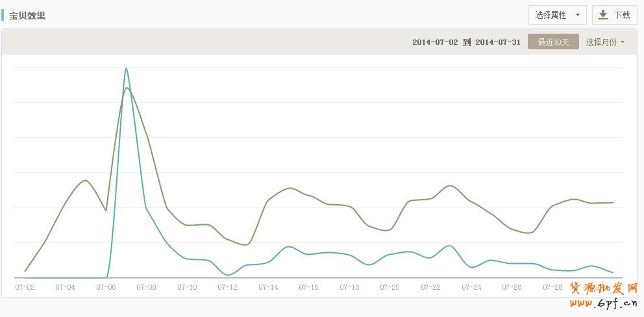This screenshot has width=644, height=317.
Task: Click the 07-24 x-axis label
Action: tap(471, 287)
